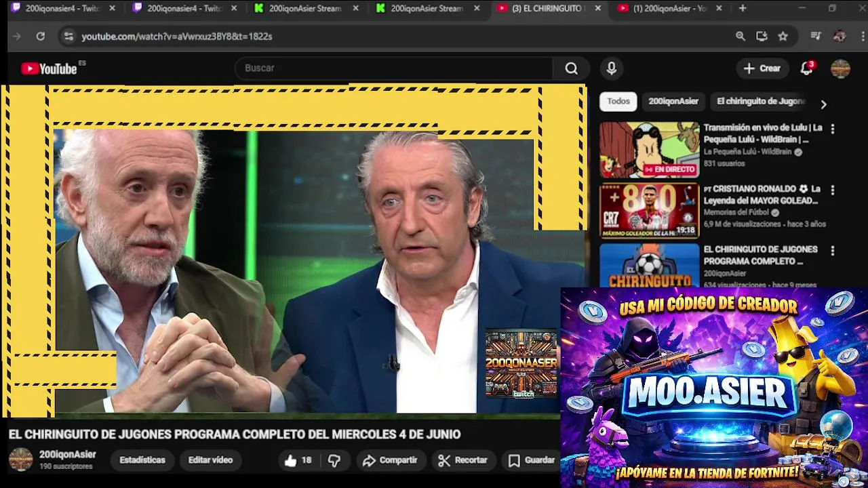This screenshot has width=868, height=488.
Task: Click channel name 'Memorias del Fútbol'
Action: (x=736, y=213)
